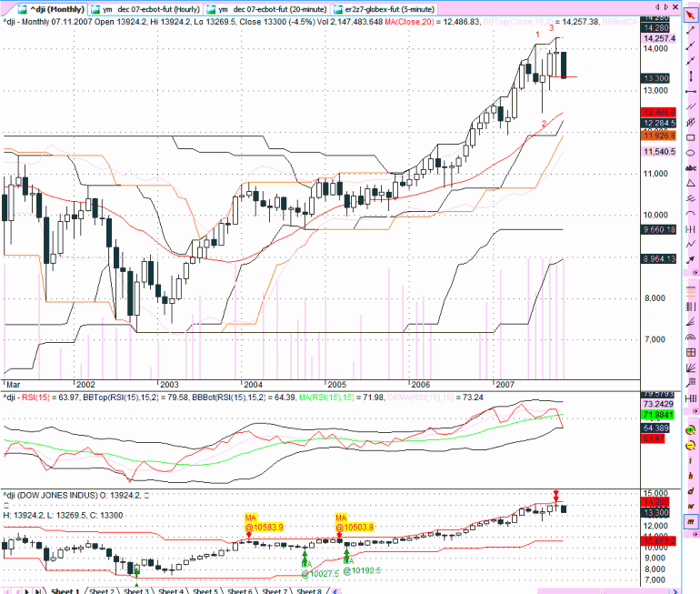Open the ym dec 07 20-minute tab
700x594 pixels.
click(267, 9)
